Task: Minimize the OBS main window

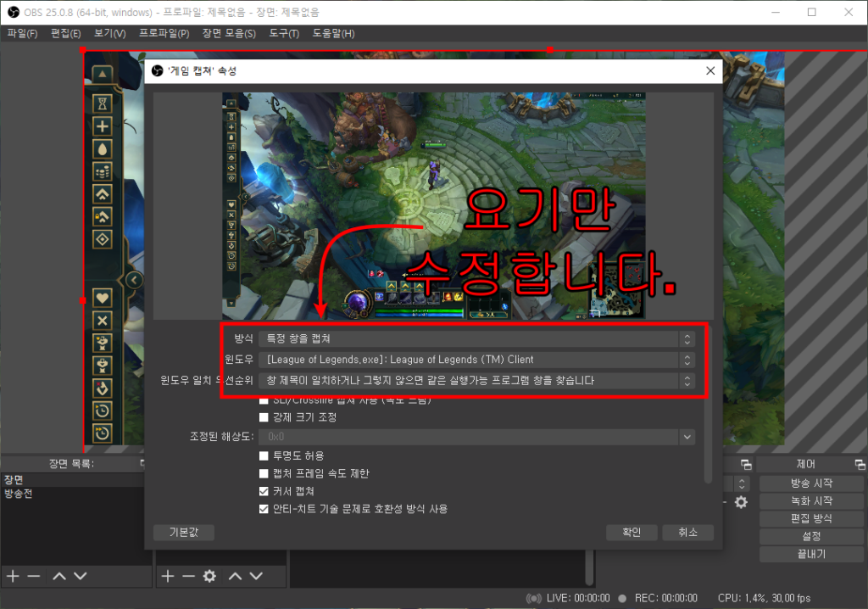Action: point(776,12)
